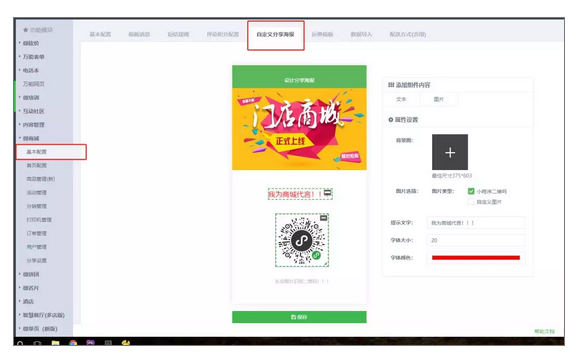Enable the 自定义图片 checkbox
Image resolution: width=577 pixels, height=362 pixels.
[x=471, y=202]
